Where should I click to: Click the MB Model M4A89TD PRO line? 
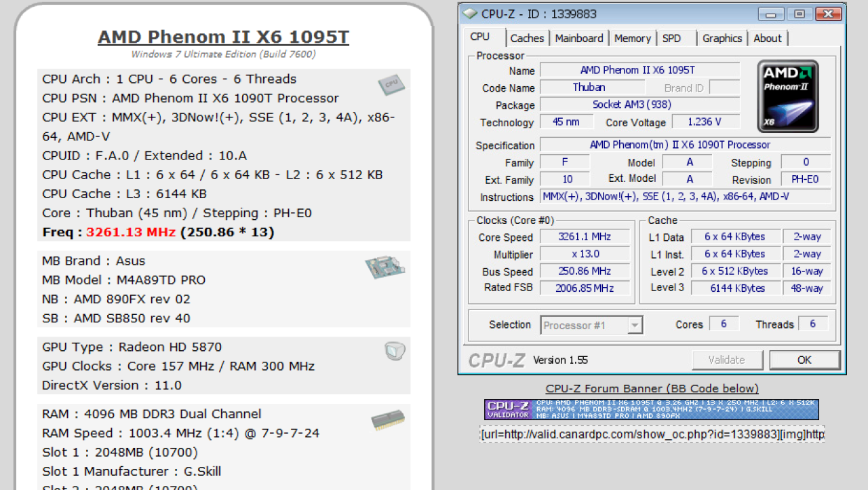tap(123, 280)
